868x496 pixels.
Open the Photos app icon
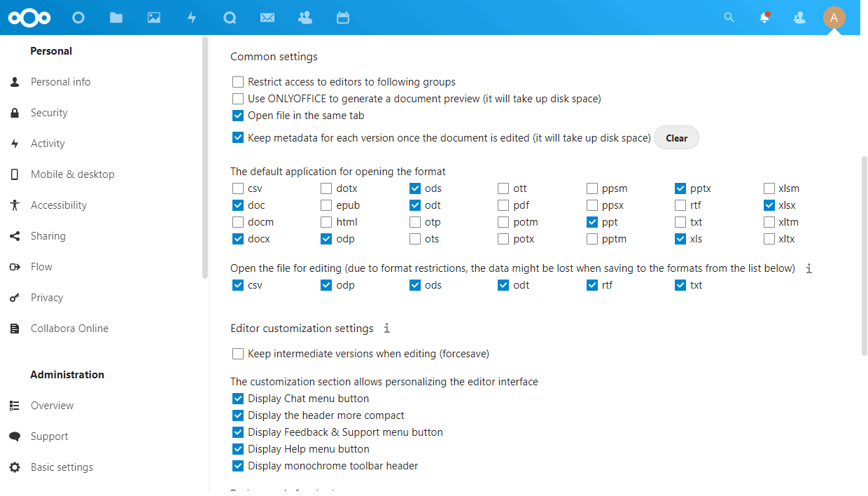point(154,18)
